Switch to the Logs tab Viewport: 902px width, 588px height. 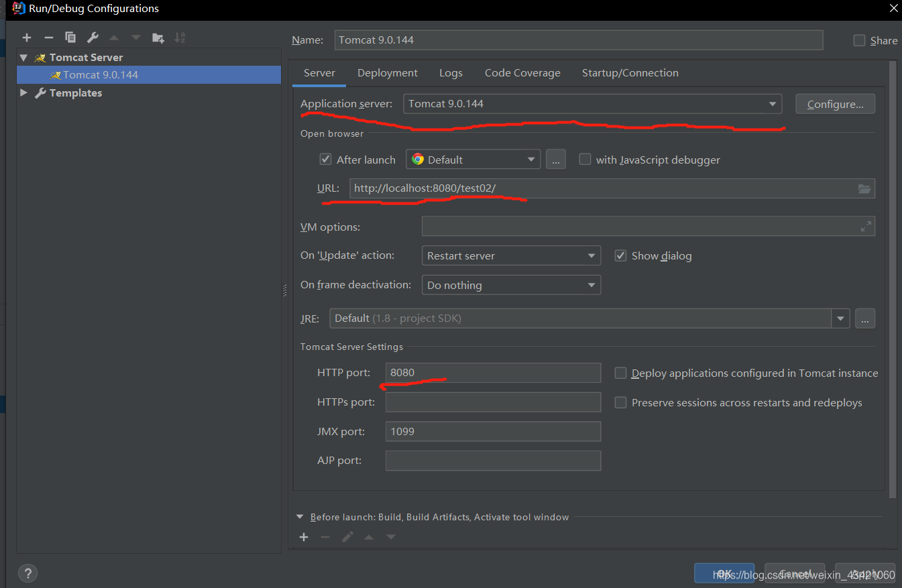tap(451, 73)
